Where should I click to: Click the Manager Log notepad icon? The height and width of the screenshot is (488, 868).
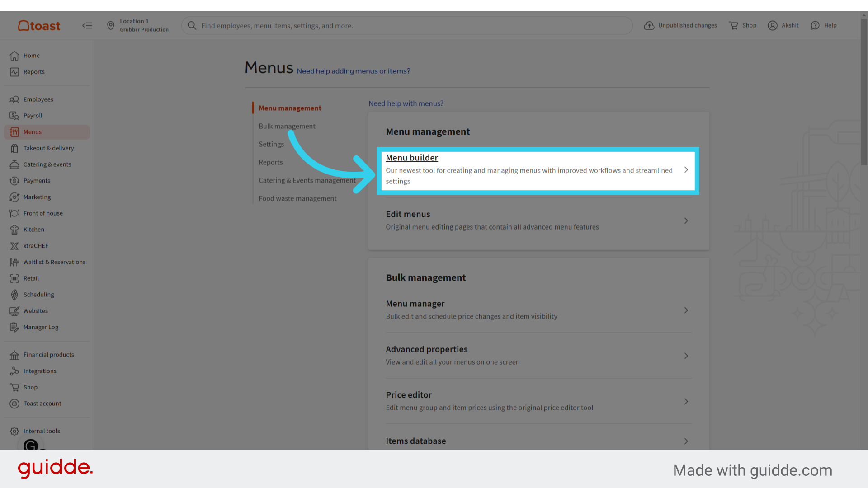click(14, 327)
